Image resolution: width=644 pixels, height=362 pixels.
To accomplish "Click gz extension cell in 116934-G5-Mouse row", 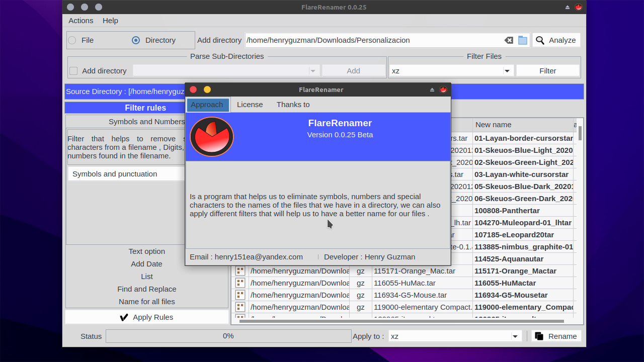I will click(361, 295).
